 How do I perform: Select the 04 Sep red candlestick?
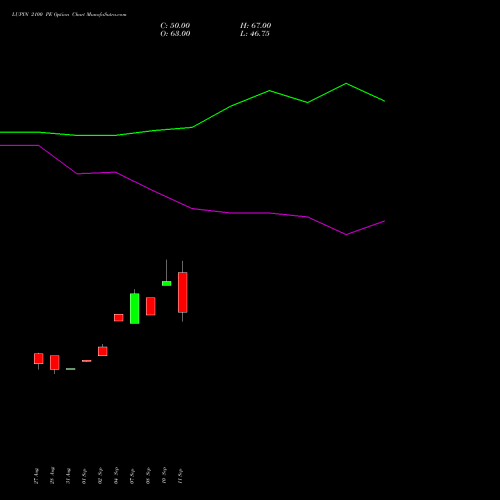(x=119, y=318)
